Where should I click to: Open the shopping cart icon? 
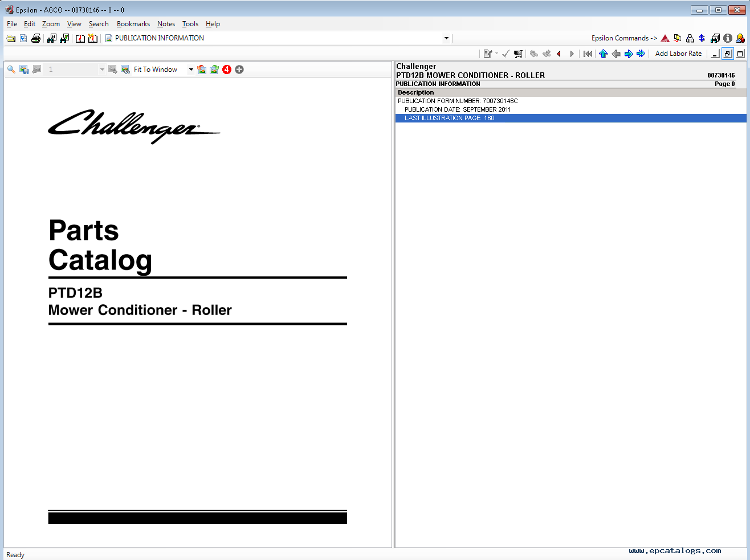[518, 54]
